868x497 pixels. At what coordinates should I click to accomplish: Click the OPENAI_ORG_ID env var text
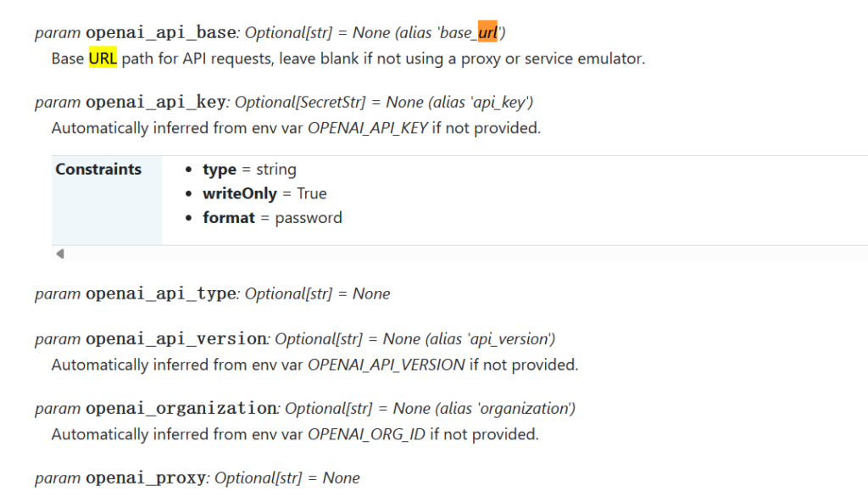[x=367, y=435]
